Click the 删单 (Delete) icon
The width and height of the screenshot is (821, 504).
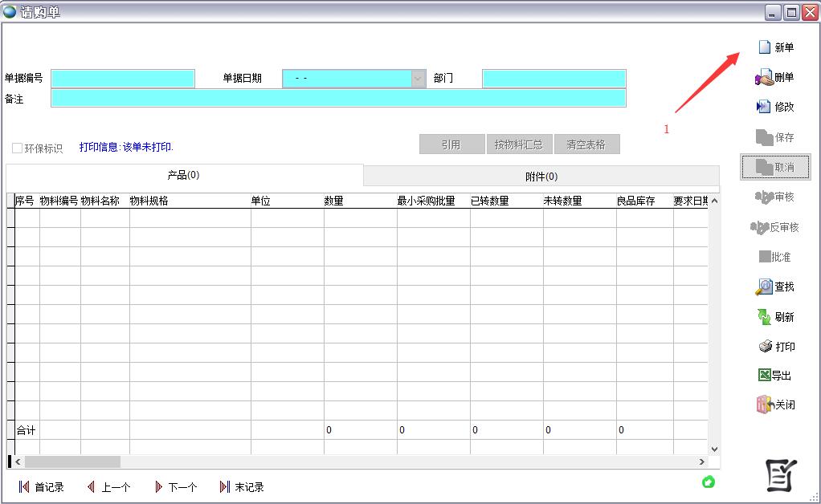[x=763, y=78]
